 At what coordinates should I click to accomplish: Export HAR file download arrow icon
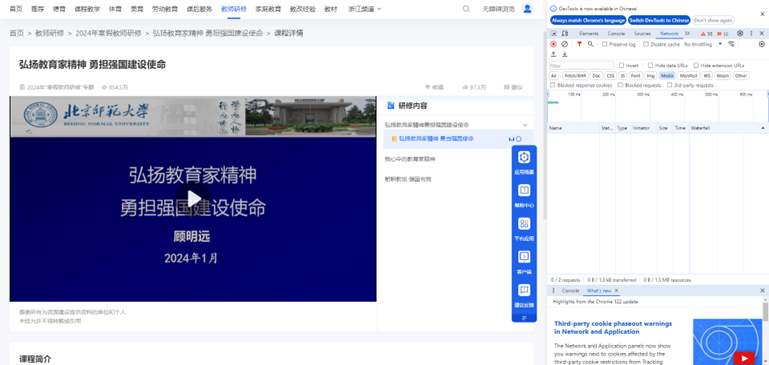564,54
